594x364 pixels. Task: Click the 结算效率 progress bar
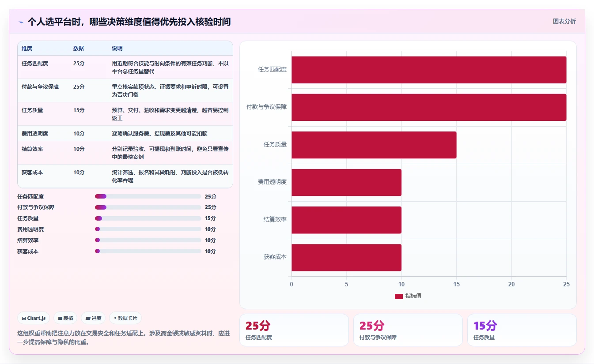point(148,240)
